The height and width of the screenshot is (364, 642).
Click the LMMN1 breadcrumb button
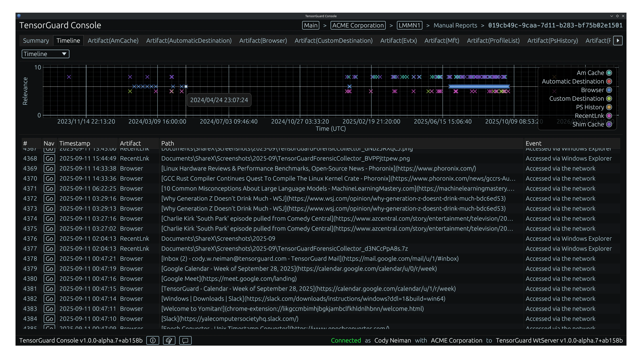coord(409,25)
